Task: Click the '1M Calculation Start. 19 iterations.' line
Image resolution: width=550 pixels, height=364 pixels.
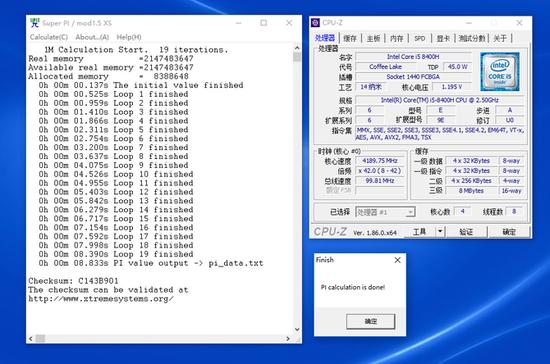Action: [x=136, y=50]
